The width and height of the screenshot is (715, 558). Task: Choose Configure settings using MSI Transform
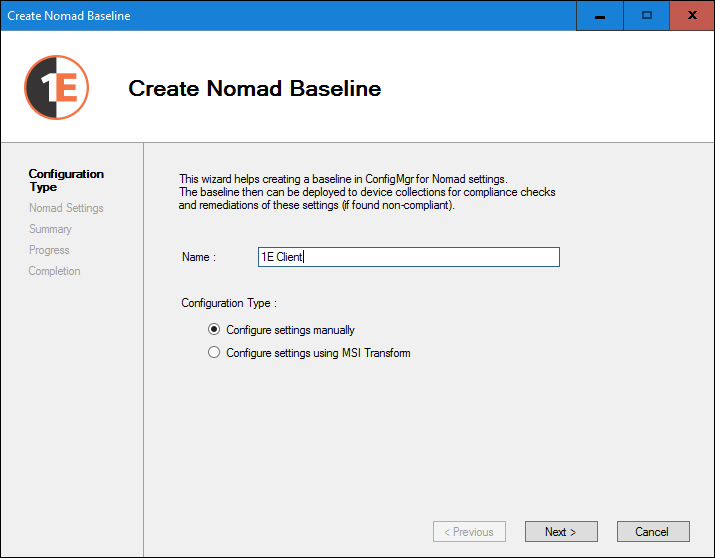214,353
